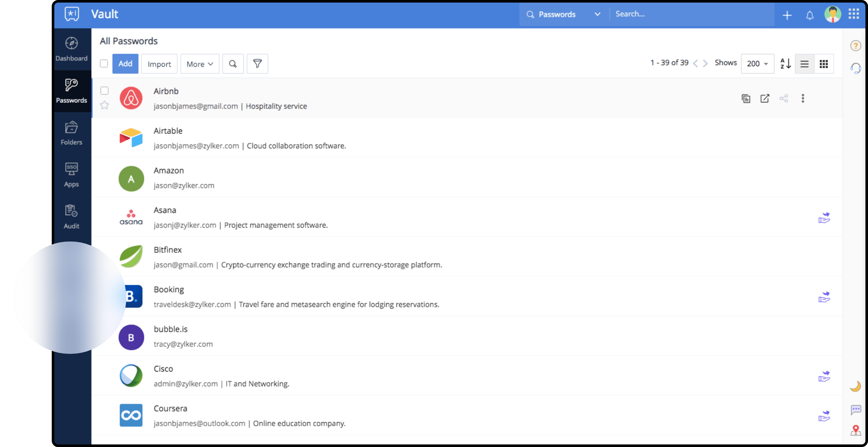Open the filter options
Screen dimensions: 868x447
257,64
